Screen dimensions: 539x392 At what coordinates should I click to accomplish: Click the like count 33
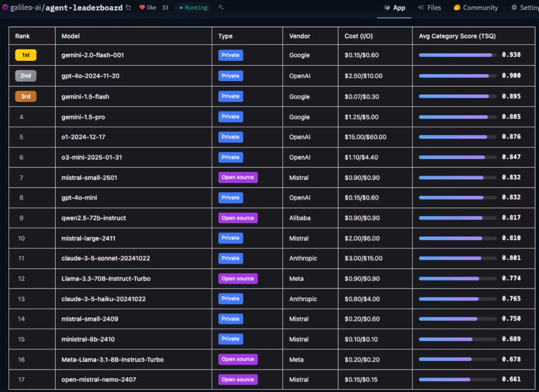[x=165, y=7]
